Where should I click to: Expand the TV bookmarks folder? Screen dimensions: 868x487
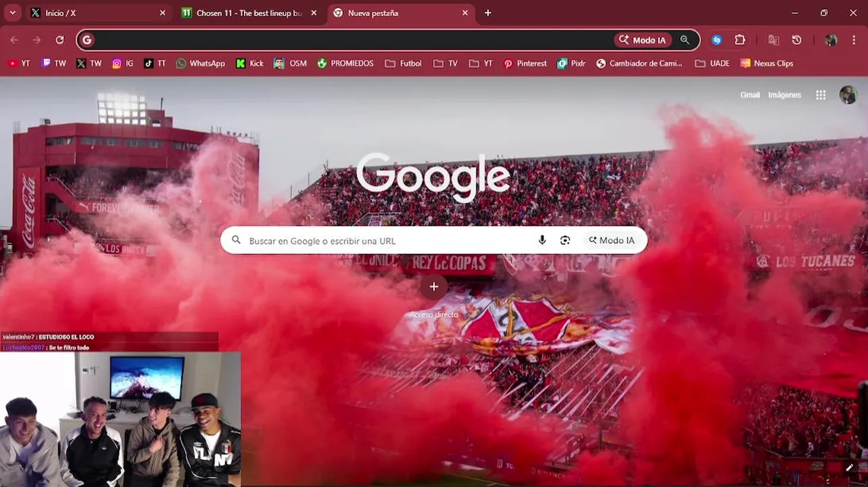pos(445,64)
